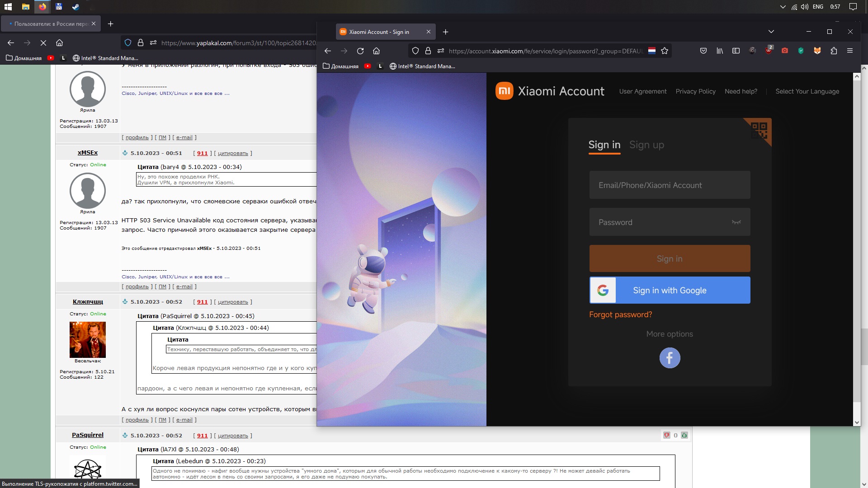The image size is (868, 488).
Task: Open MetaMask fox extension
Action: coord(817,51)
